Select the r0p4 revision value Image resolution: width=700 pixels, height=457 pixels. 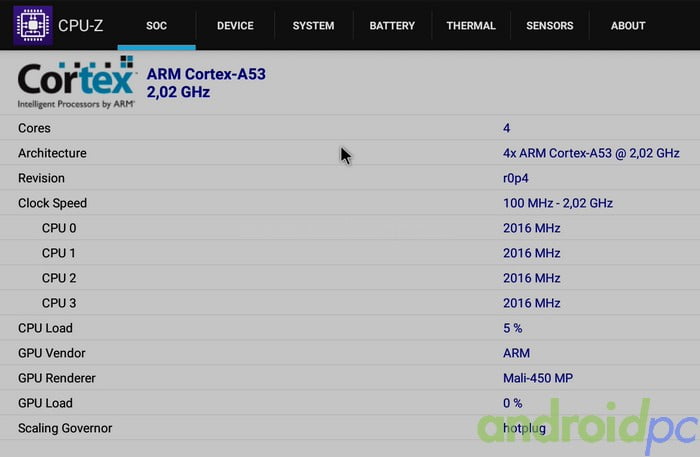[516, 178]
